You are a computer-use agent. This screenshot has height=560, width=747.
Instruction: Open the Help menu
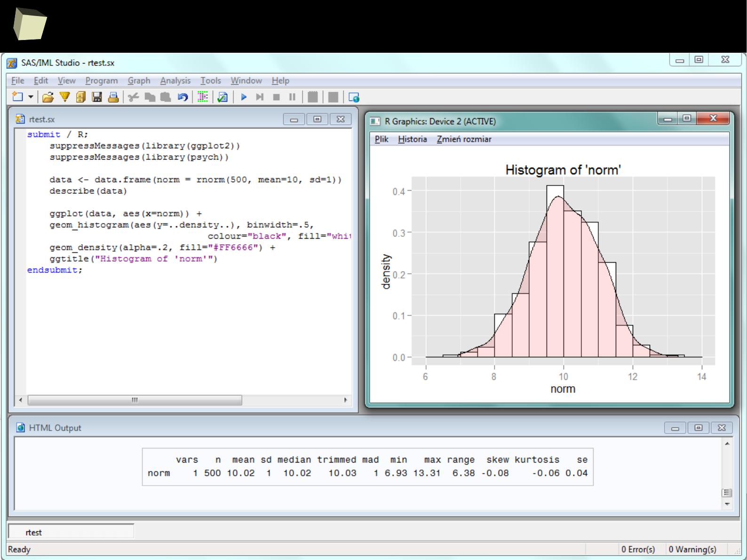tap(280, 80)
